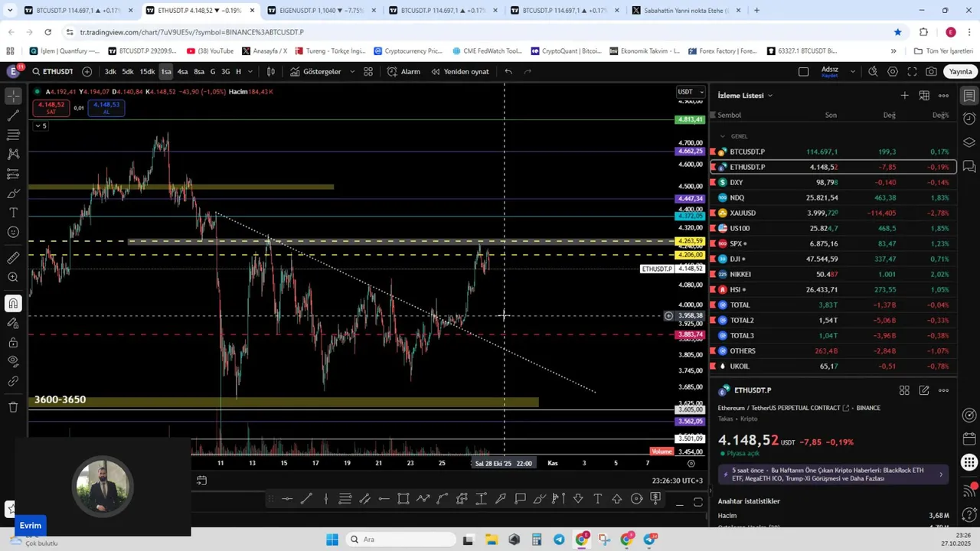Select the measure ruler tool
Screen dimensions: 980x551
[x=13, y=258]
